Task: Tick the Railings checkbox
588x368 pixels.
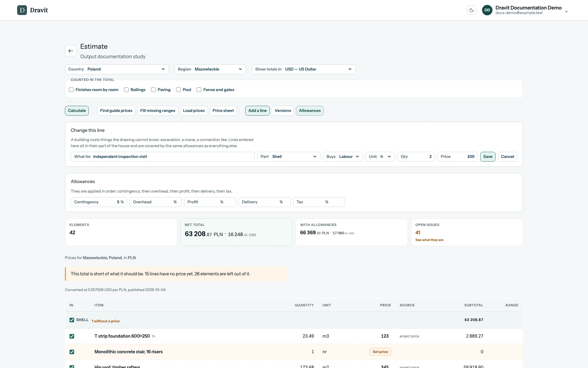Action: tap(126, 90)
